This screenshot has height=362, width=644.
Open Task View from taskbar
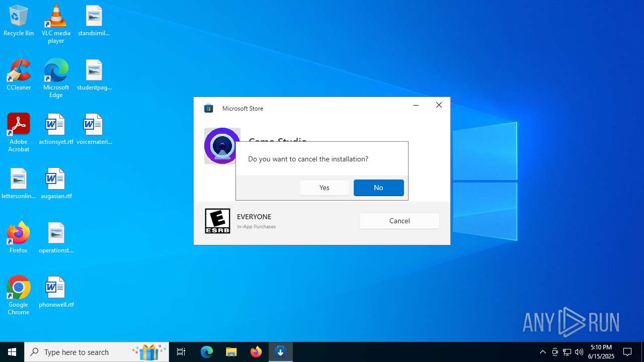pos(181,352)
